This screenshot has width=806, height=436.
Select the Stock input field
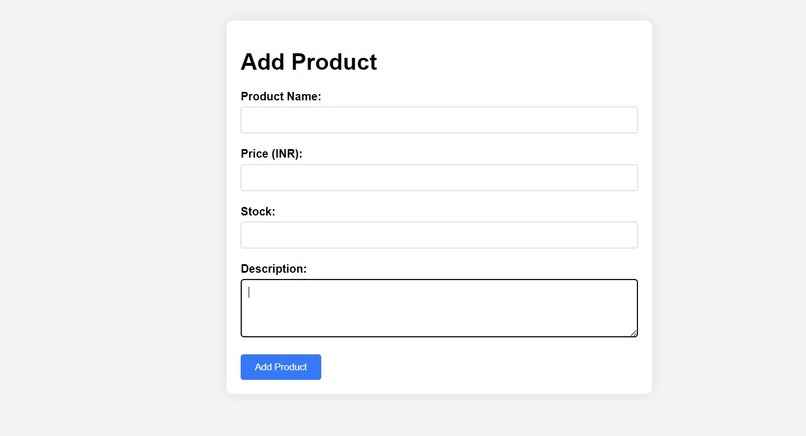click(438, 235)
